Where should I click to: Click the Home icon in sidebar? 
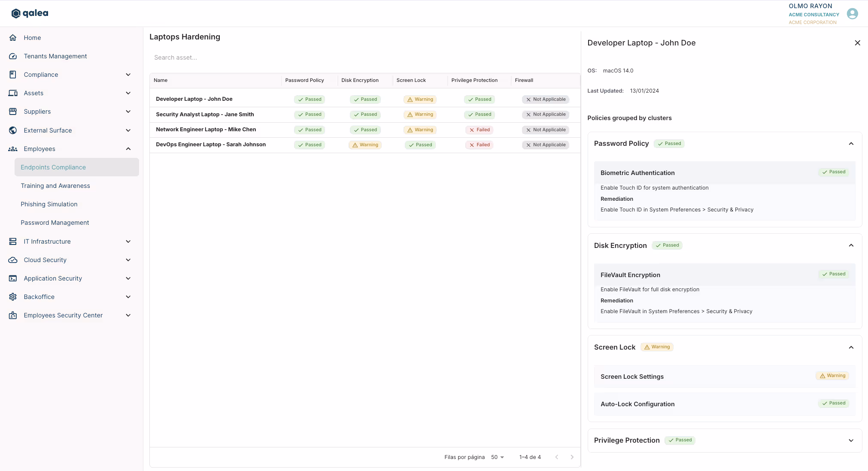[x=13, y=38]
